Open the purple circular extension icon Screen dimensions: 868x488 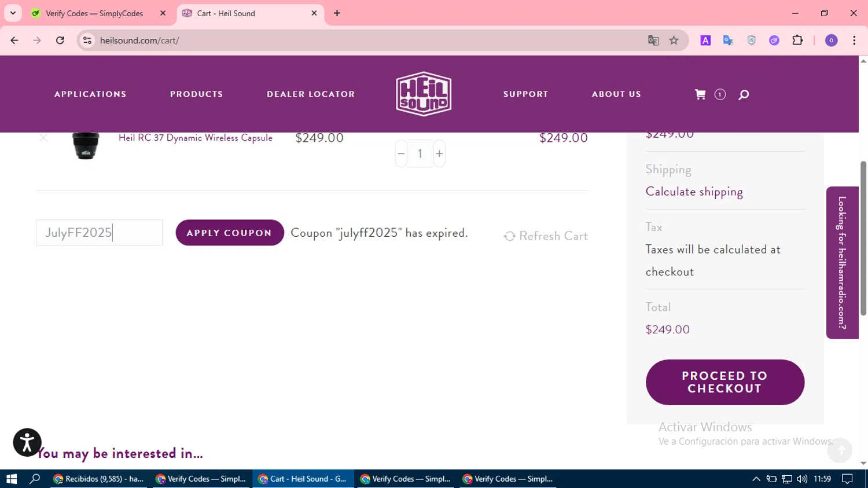[x=774, y=41]
